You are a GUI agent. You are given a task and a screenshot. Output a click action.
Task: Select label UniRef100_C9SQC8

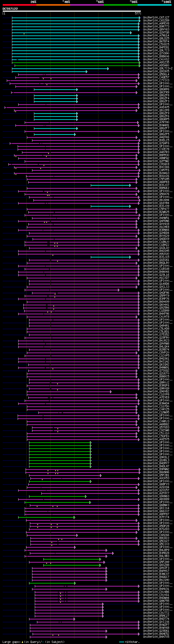point(156,164)
